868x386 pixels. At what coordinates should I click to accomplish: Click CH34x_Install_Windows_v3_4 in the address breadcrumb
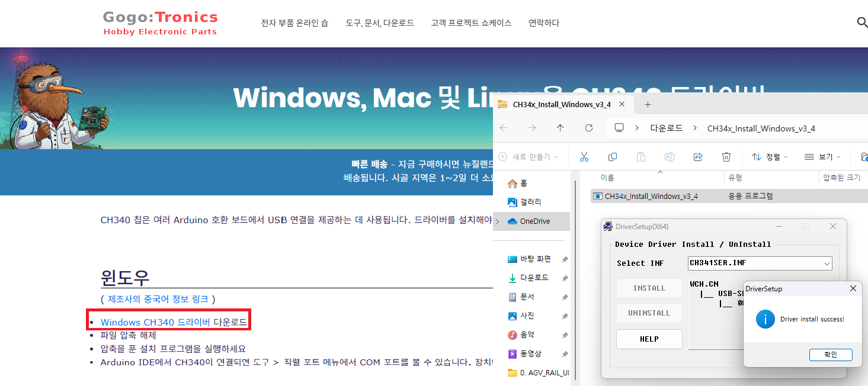(761, 128)
